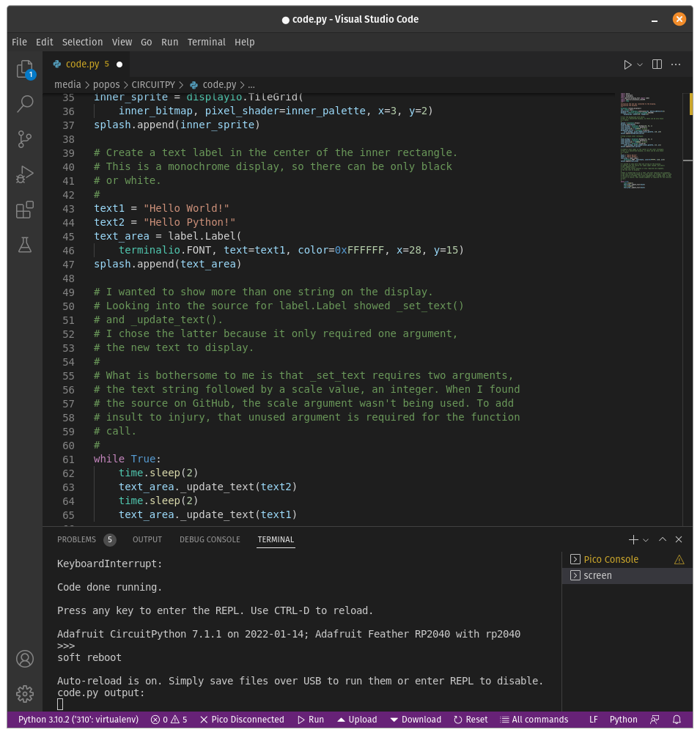700x735 pixels.
Task: Open the View menu
Action: 122,43
